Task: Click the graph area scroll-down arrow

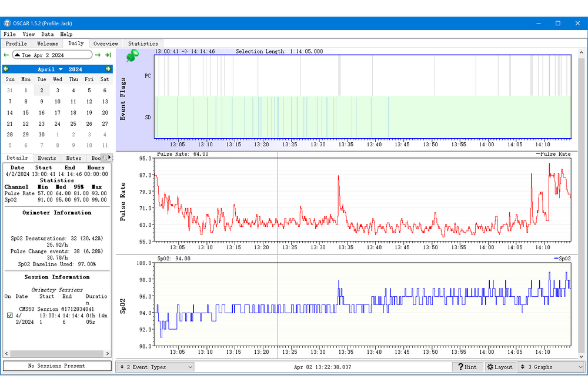Action: pyautogui.click(x=582, y=356)
